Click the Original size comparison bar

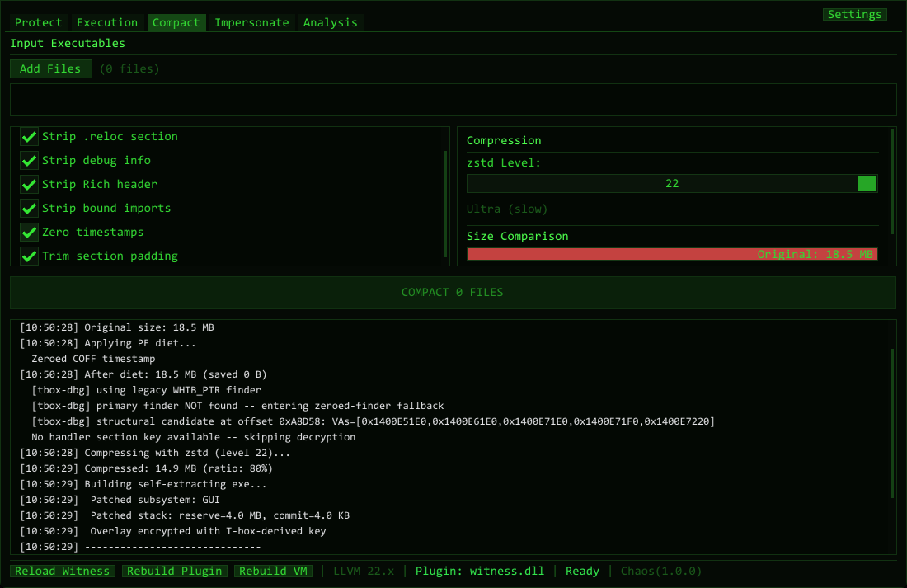[x=672, y=254]
